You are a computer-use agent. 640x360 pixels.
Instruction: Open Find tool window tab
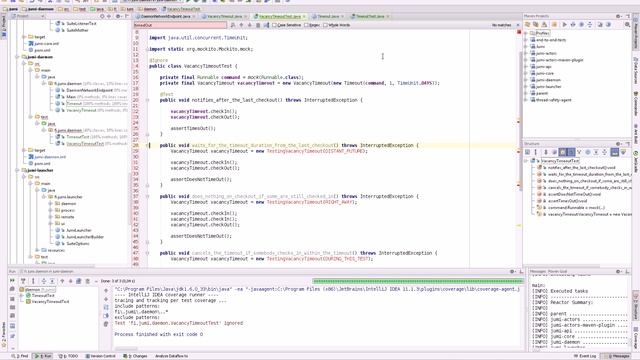20,356
